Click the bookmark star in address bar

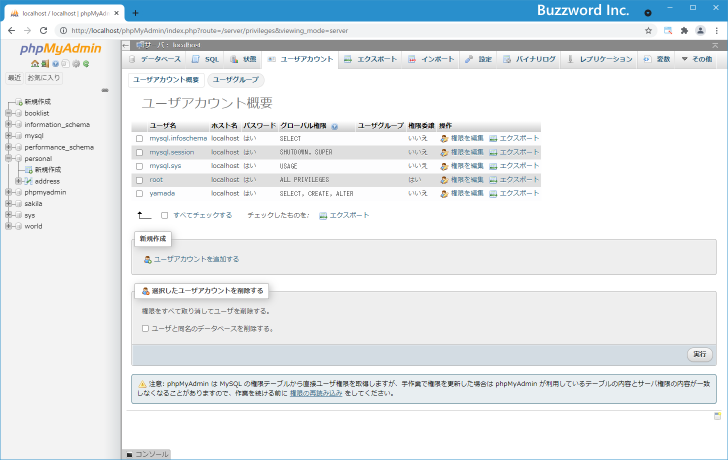[x=648, y=31]
